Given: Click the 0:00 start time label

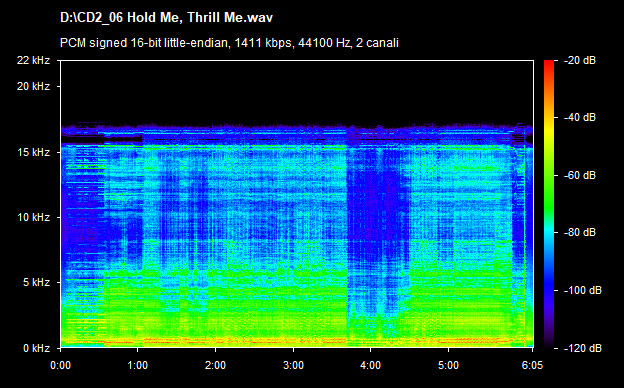Looking at the screenshot, I should [60, 365].
